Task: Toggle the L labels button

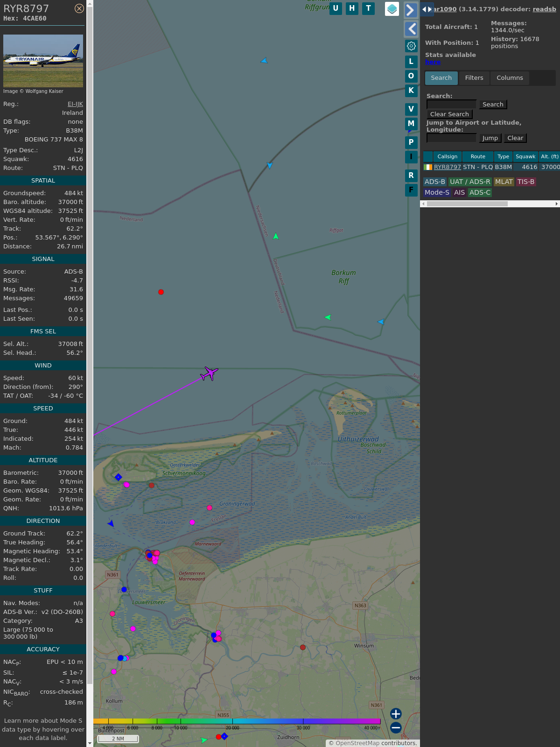Action: click(411, 62)
